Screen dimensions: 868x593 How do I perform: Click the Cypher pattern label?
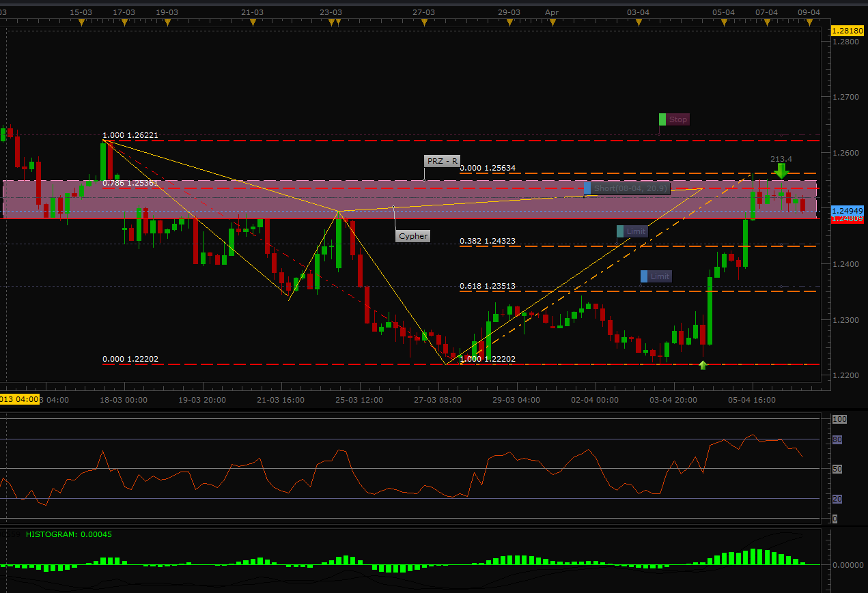[x=413, y=236]
